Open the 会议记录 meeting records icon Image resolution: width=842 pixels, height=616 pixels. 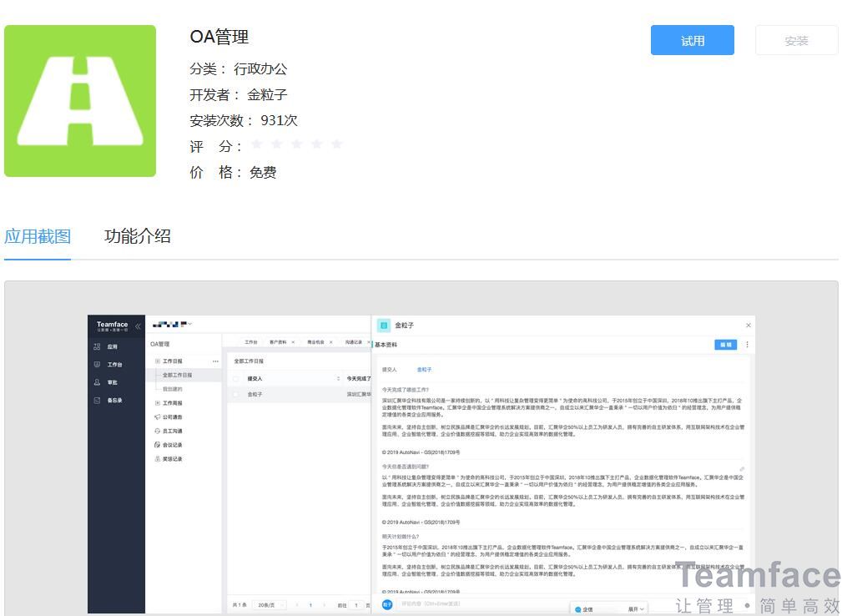click(156, 444)
